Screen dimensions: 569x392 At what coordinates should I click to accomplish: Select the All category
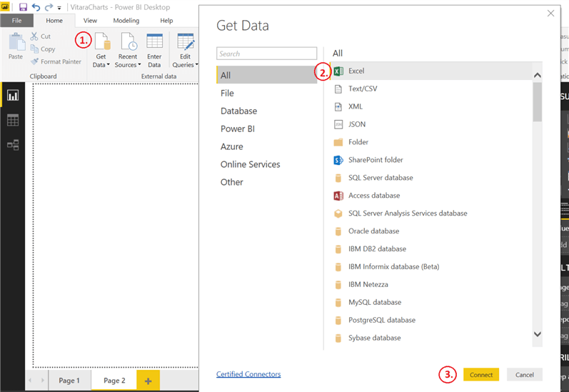(x=267, y=75)
